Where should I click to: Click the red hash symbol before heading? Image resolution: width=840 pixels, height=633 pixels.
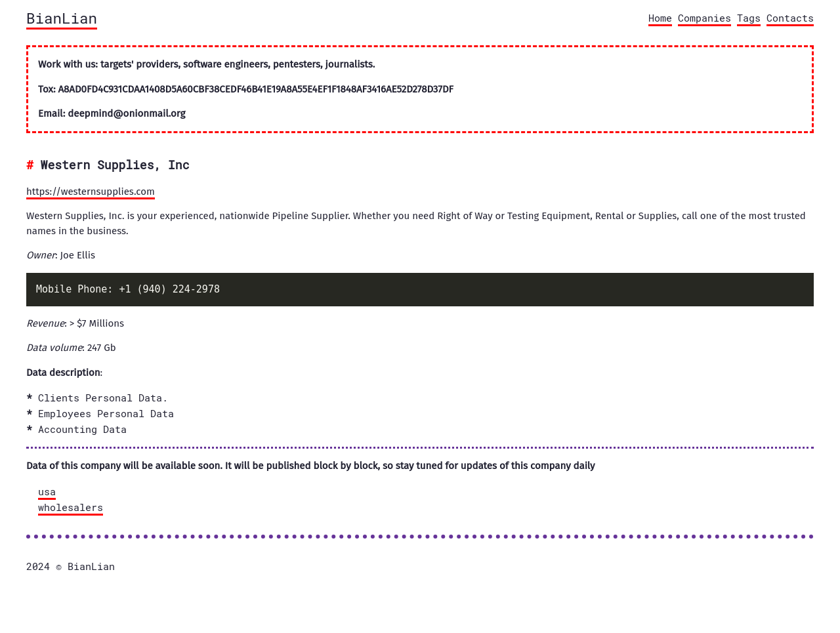click(30, 165)
